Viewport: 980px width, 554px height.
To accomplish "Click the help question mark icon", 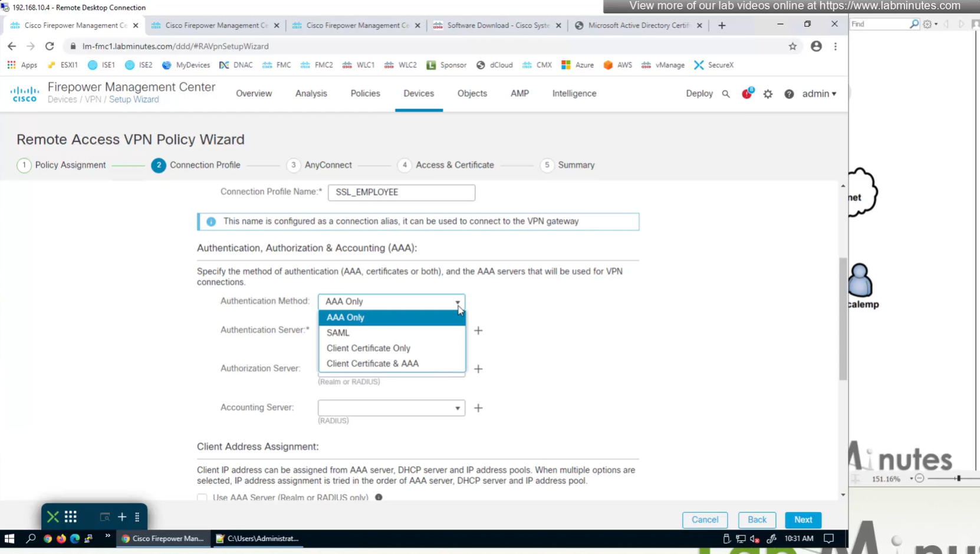I will tap(789, 94).
